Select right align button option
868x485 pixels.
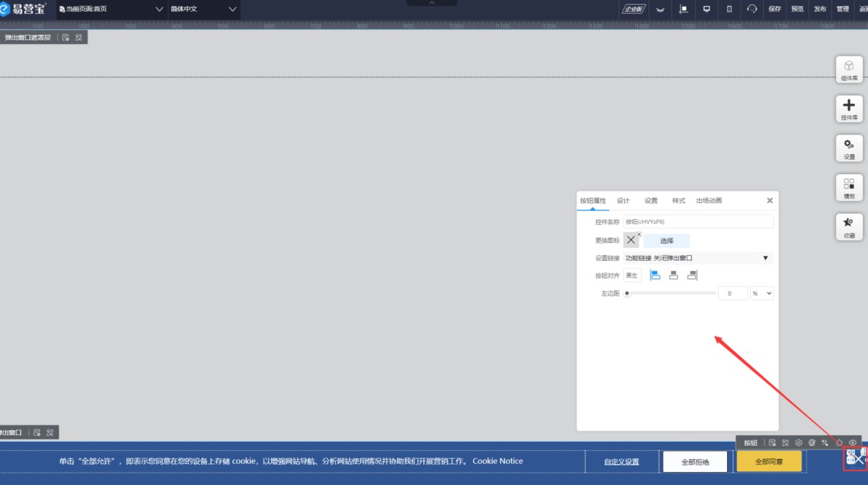(692, 275)
